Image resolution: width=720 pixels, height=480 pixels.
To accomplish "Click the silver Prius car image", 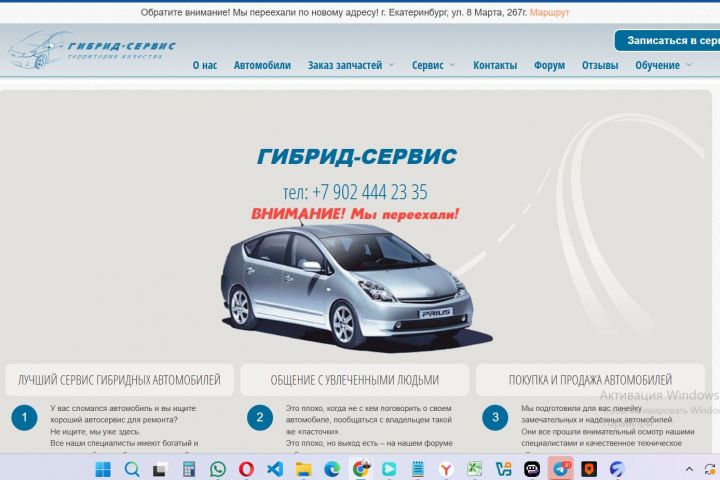I will 356,287.
